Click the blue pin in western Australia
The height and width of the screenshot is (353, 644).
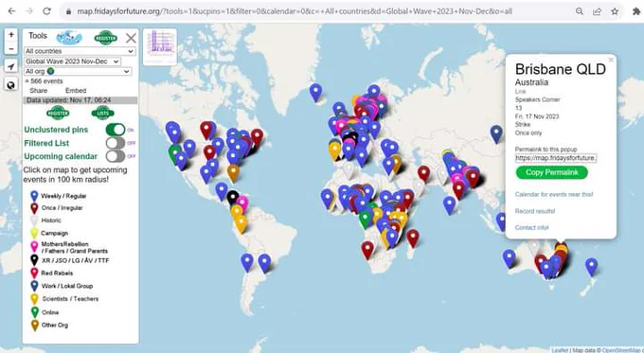pyautogui.click(x=509, y=259)
